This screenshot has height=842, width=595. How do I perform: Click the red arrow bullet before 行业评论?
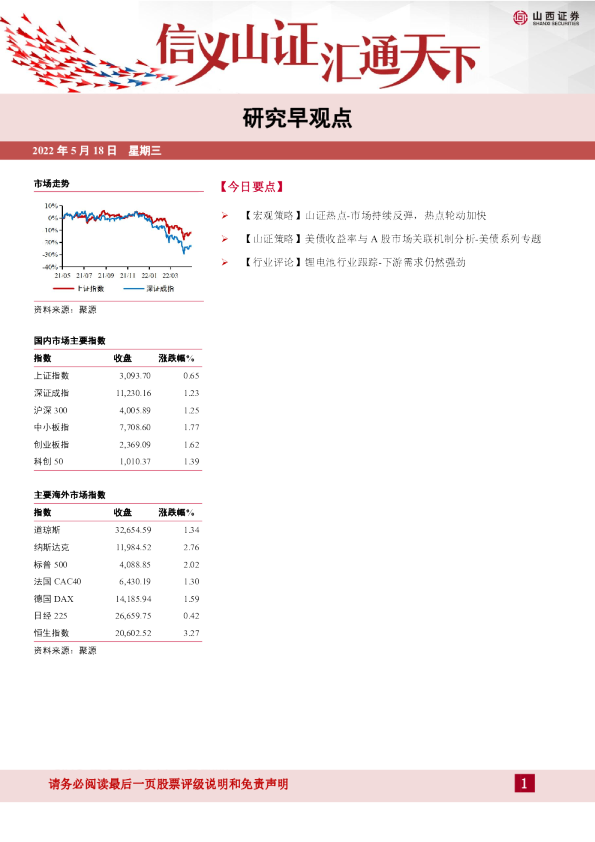coord(225,263)
